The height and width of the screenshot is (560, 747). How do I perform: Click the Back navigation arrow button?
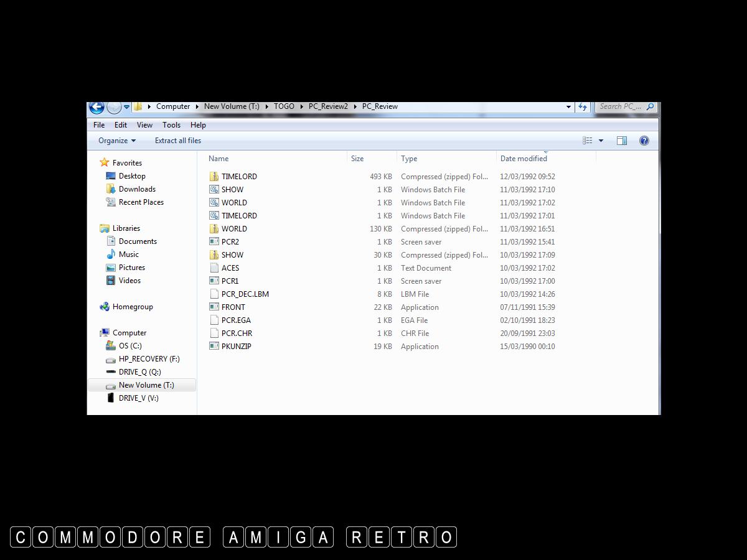coord(96,107)
